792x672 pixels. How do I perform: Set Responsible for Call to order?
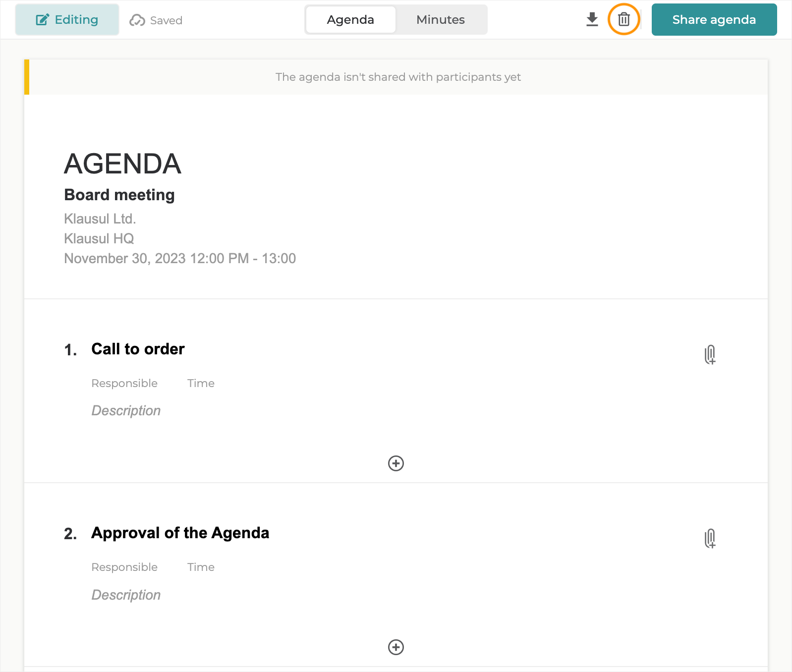click(124, 383)
